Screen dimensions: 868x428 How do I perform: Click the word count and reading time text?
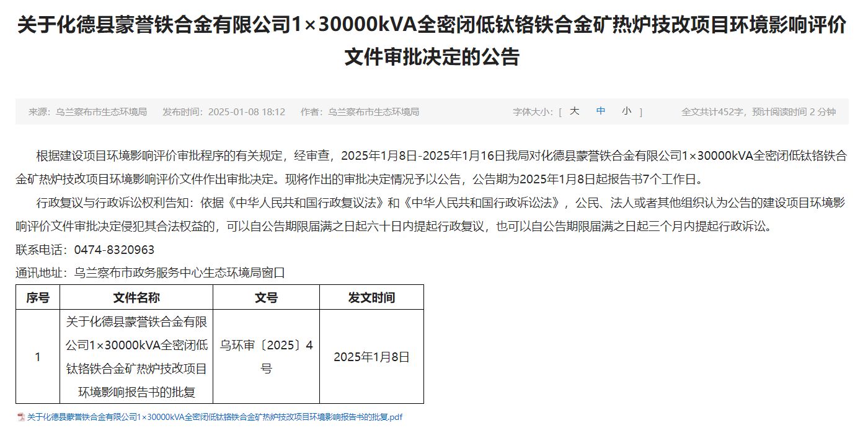(x=758, y=112)
